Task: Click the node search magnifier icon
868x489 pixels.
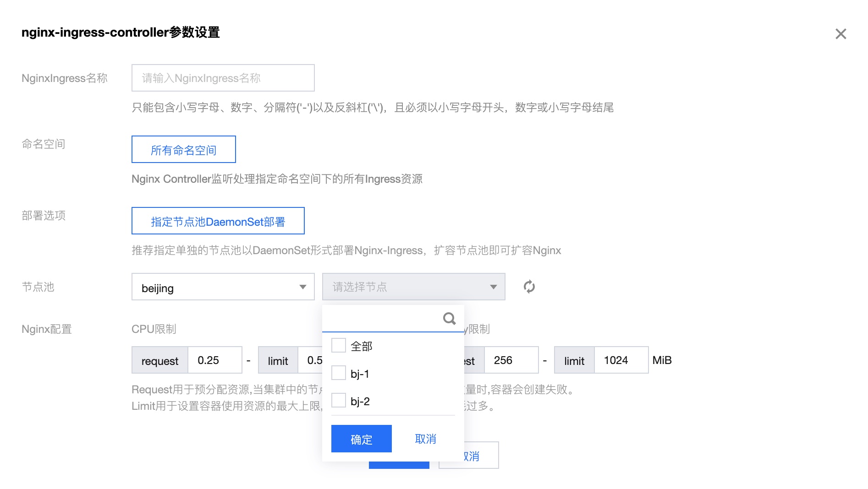Action: (x=449, y=318)
